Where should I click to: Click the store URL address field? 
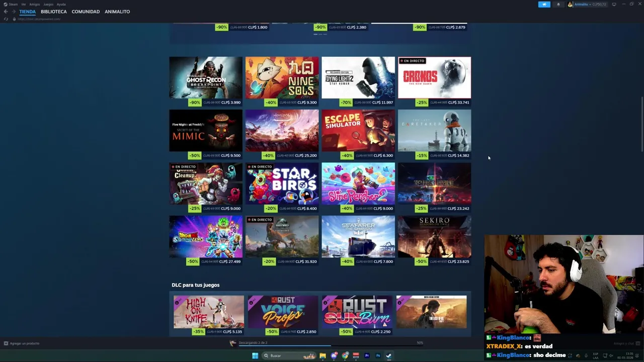coord(39,19)
